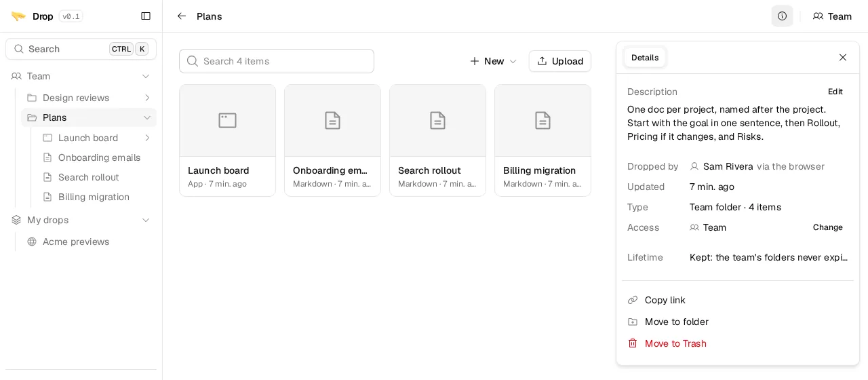Click the document icon beside Onboarding emails in sidebar
This screenshot has height=380, width=868.
pyautogui.click(x=47, y=157)
